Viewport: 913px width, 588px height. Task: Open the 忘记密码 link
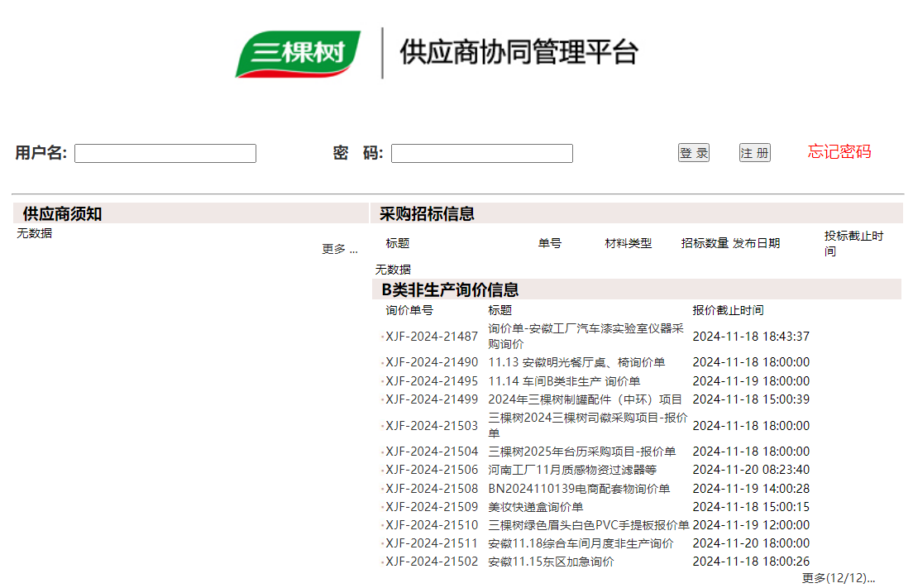tap(839, 152)
